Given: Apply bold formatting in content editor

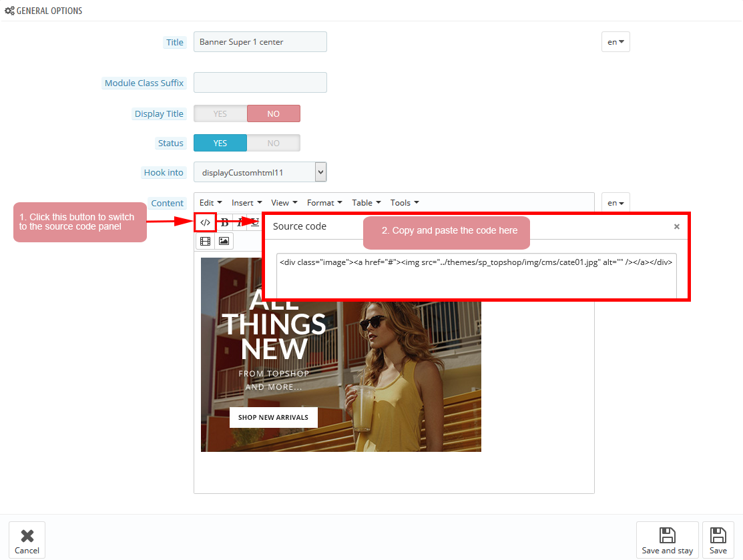Looking at the screenshot, I should tap(224, 222).
